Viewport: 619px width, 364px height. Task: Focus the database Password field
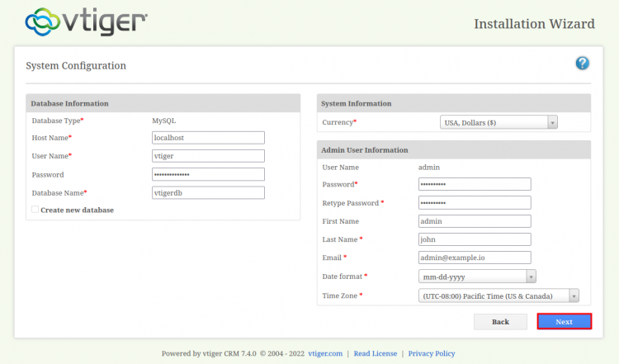(208, 174)
